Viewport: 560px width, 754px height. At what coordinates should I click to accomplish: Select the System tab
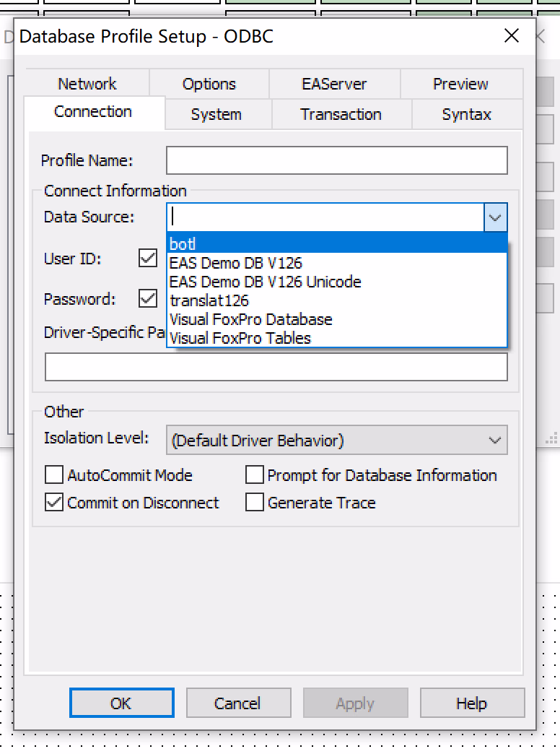pos(216,114)
